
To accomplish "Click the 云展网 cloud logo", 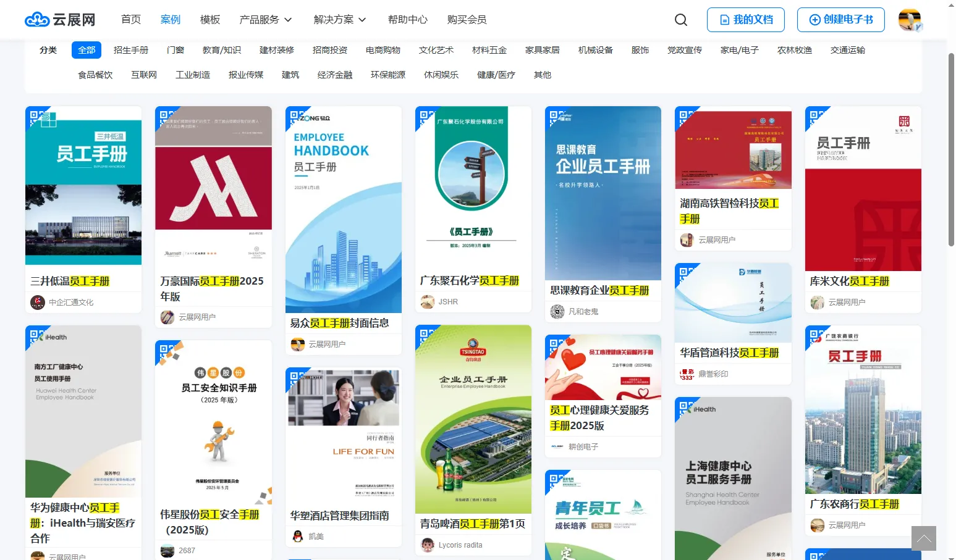I will [60, 20].
